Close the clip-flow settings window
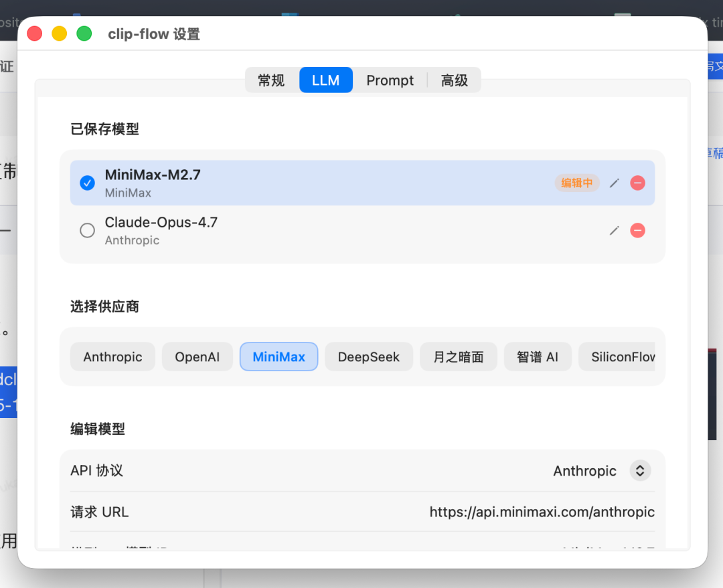Image resolution: width=723 pixels, height=588 pixels. 35,33
